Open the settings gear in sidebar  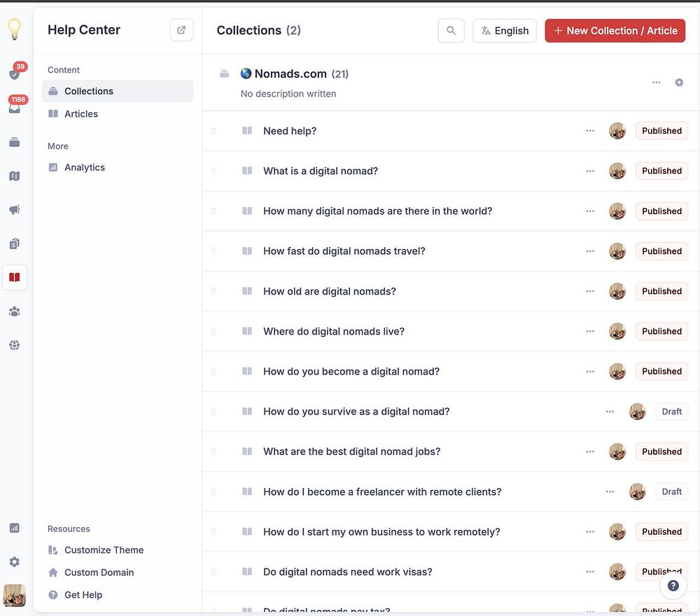tap(15, 561)
